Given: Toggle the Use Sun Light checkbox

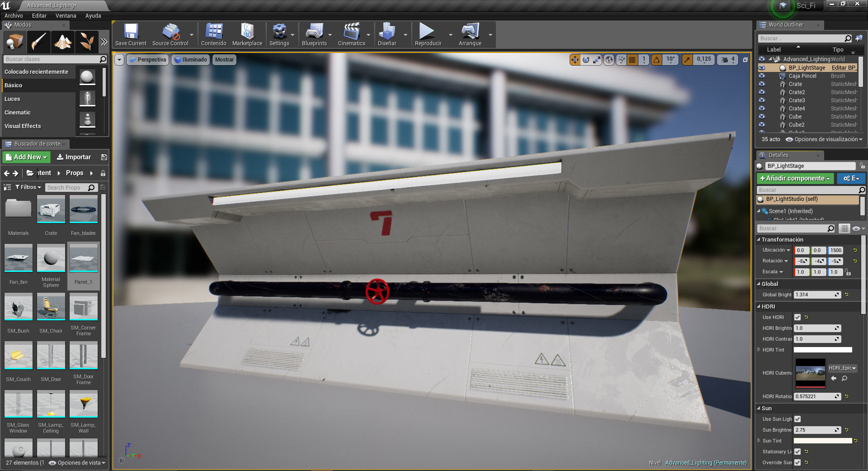Looking at the screenshot, I should [x=797, y=419].
